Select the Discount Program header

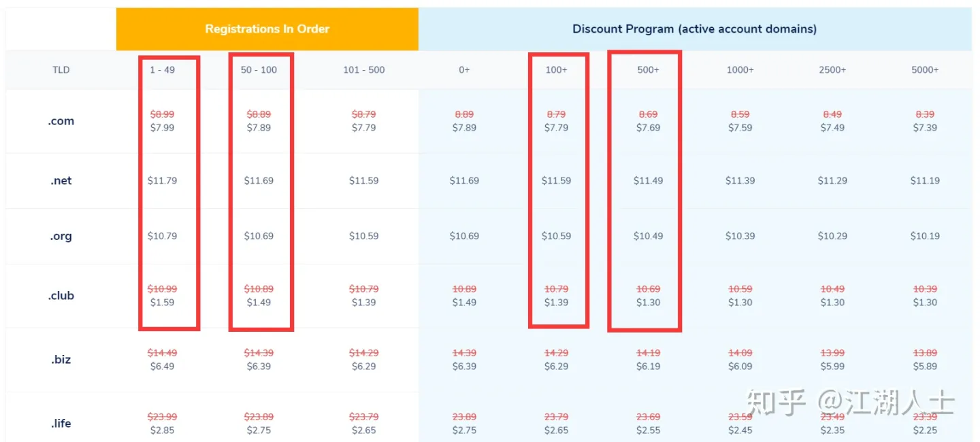click(694, 29)
